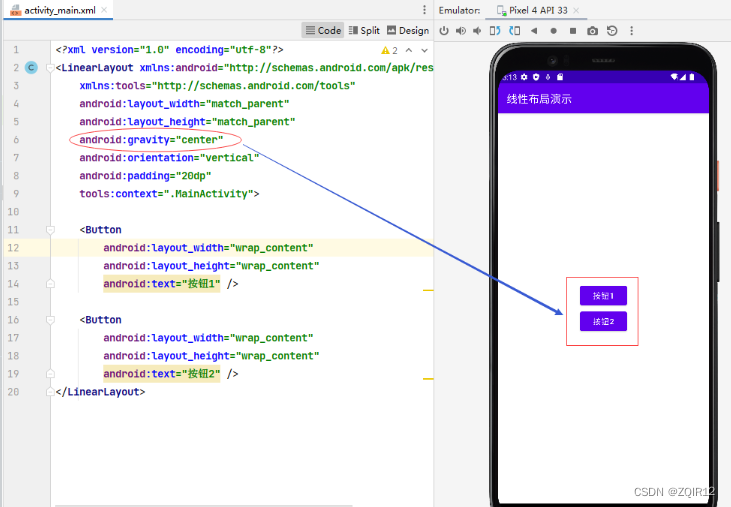The width and height of the screenshot is (731, 507).
Task: Click the android:padding="20dp" line
Action: pyautogui.click(x=145, y=176)
